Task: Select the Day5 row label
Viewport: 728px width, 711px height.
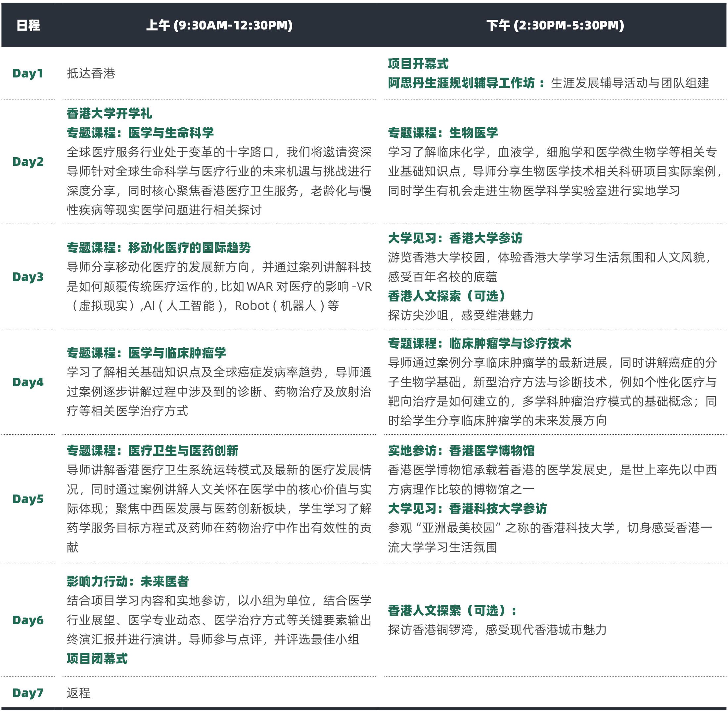Action: point(28,499)
